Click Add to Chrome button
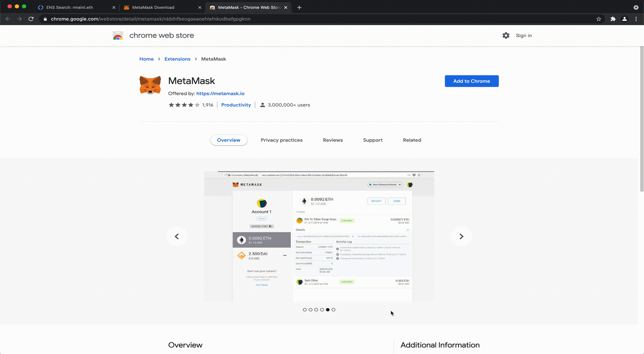Screen dimensions: 644x354 pyautogui.click(x=472, y=81)
